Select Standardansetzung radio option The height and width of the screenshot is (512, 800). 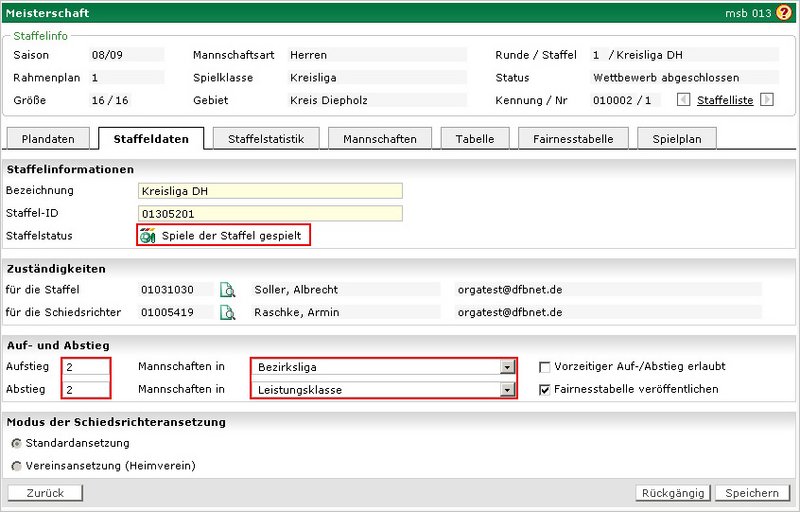(x=16, y=443)
